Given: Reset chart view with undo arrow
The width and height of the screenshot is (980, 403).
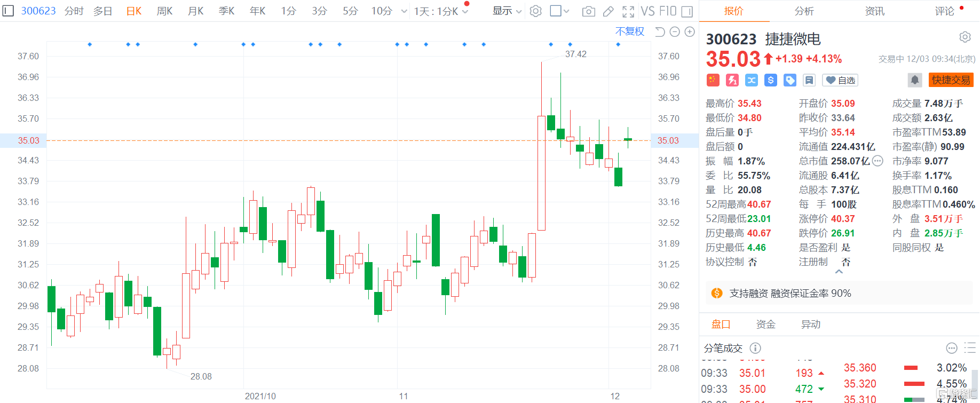Looking at the screenshot, I should (660, 32).
